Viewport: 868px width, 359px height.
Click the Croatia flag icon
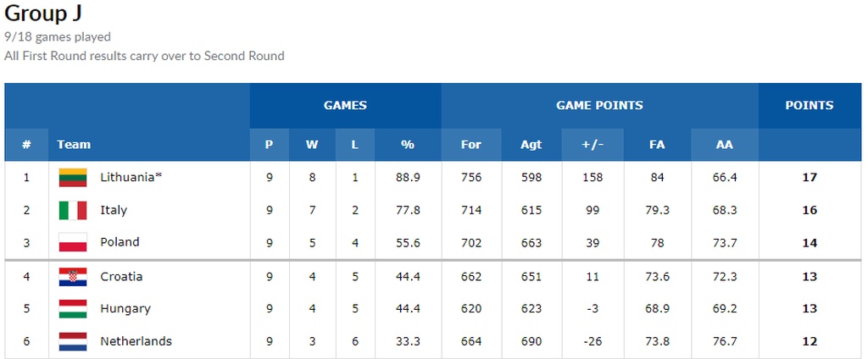(x=73, y=277)
